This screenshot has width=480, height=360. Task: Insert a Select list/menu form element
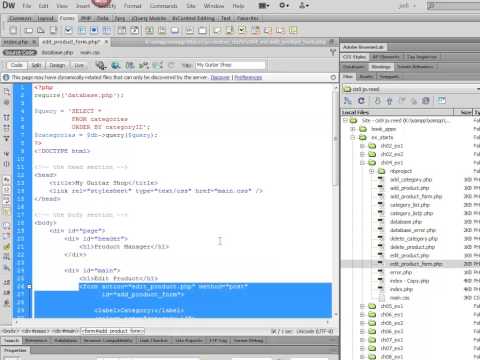point(122,30)
